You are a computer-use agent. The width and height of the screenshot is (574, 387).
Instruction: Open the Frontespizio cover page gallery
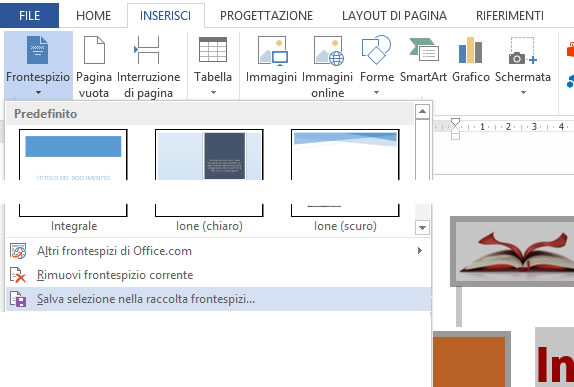(x=38, y=65)
